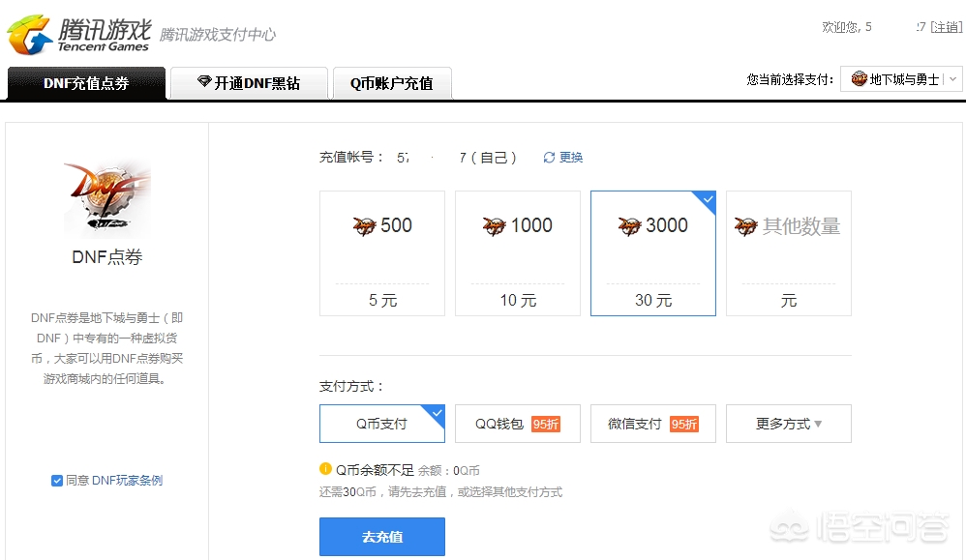This screenshot has height=560, width=966.
Task: Expand the 地下城与勇士 game dropdown
Action: [901, 79]
